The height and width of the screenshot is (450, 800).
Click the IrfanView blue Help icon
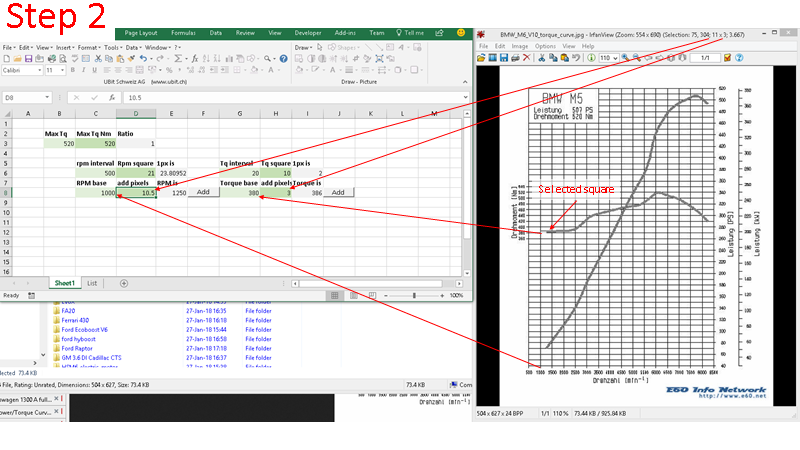(739, 58)
